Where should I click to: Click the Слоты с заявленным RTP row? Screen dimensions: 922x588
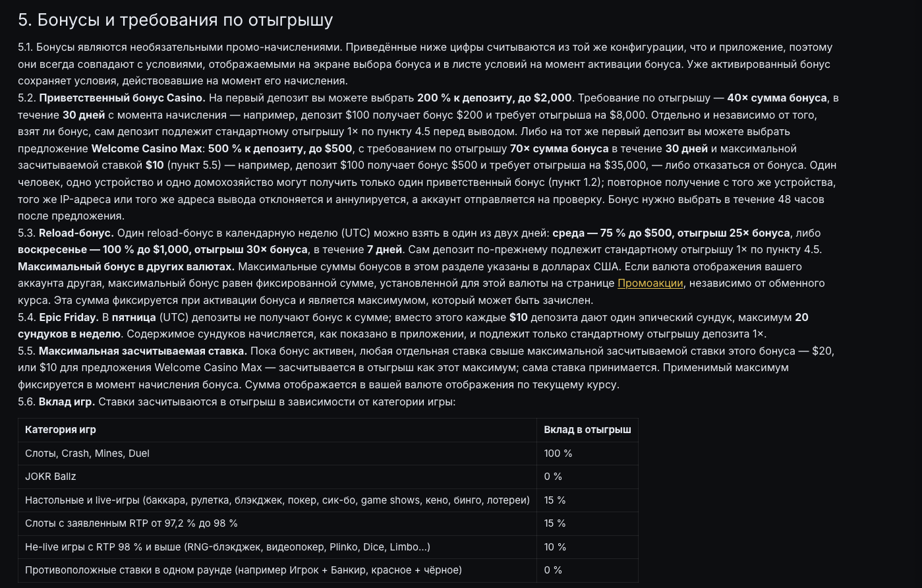coord(328,523)
